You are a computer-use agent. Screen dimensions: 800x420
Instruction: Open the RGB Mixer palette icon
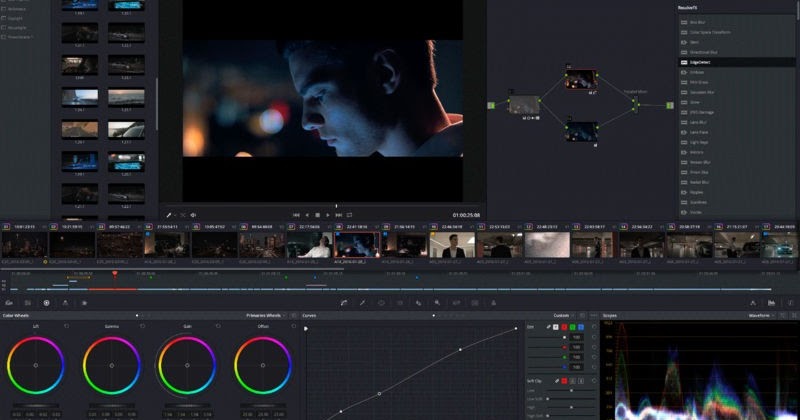pos(65,303)
